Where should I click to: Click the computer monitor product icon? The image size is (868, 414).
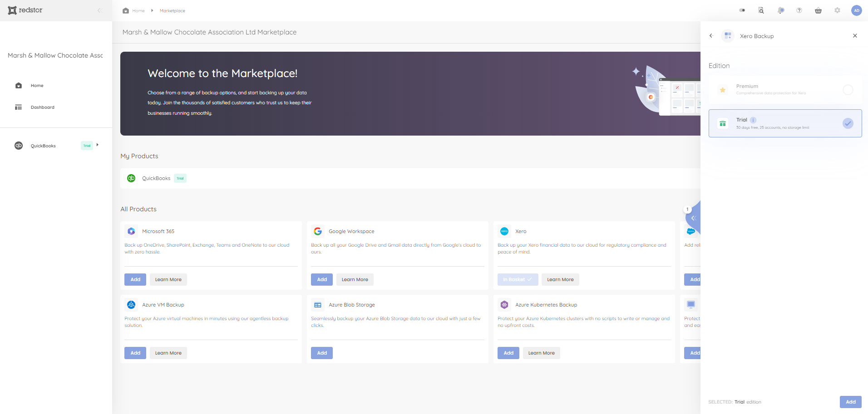[x=691, y=305]
